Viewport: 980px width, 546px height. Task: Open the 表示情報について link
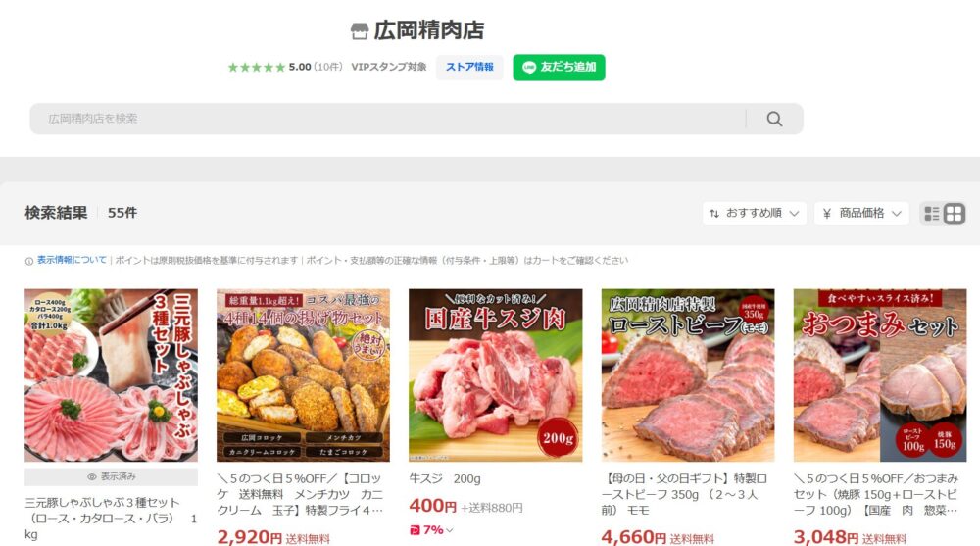point(72,260)
